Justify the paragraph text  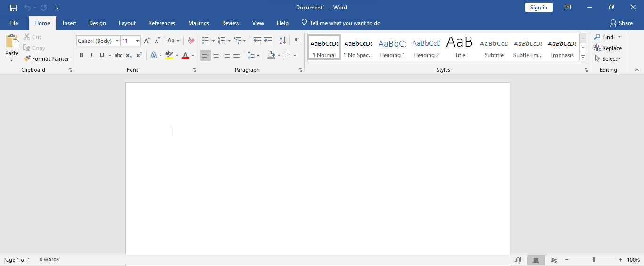point(237,55)
